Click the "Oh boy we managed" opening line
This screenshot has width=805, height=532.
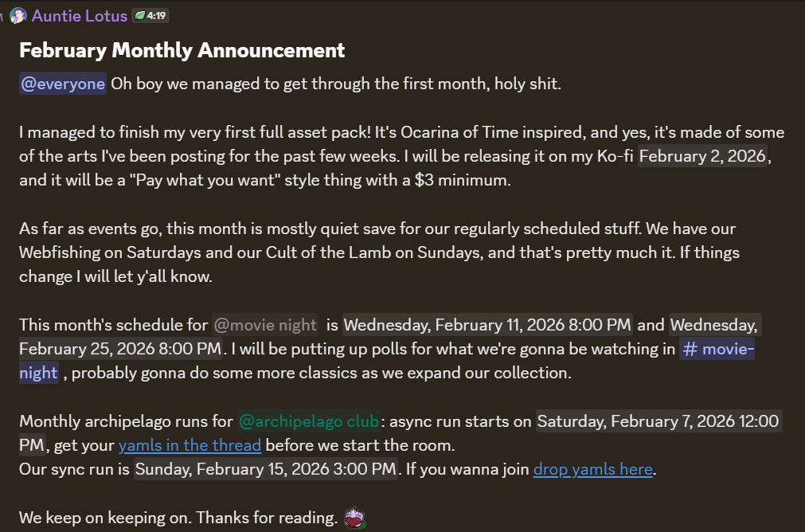click(x=335, y=84)
